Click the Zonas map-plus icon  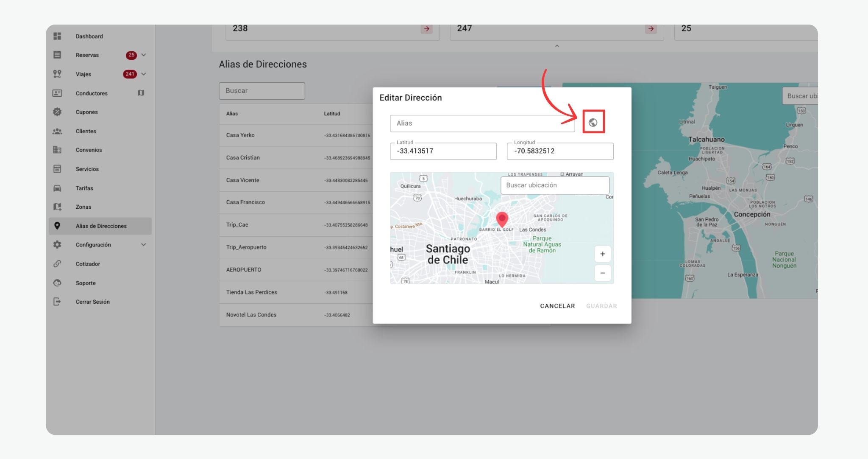pyautogui.click(x=57, y=207)
